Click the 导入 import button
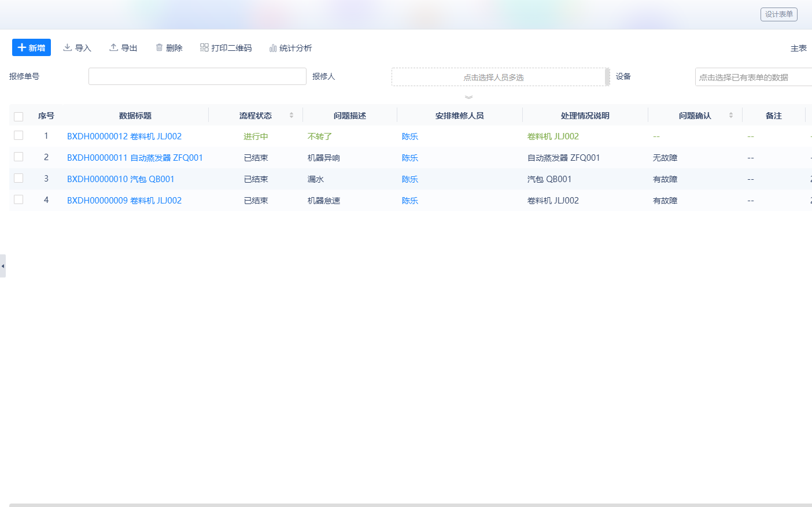The height and width of the screenshot is (507, 812). pos(77,47)
